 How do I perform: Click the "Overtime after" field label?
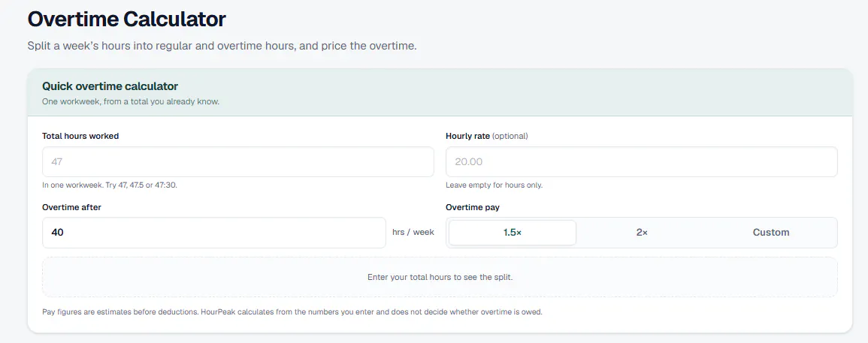tap(71, 207)
